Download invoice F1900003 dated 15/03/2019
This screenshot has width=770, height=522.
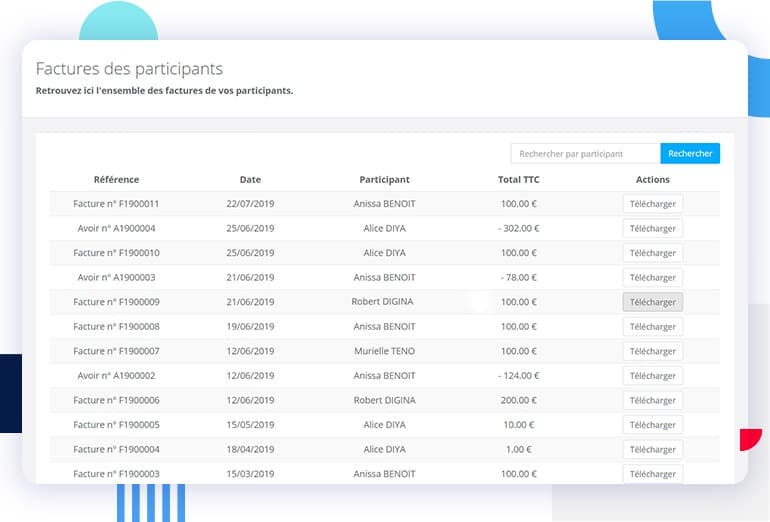(x=652, y=474)
